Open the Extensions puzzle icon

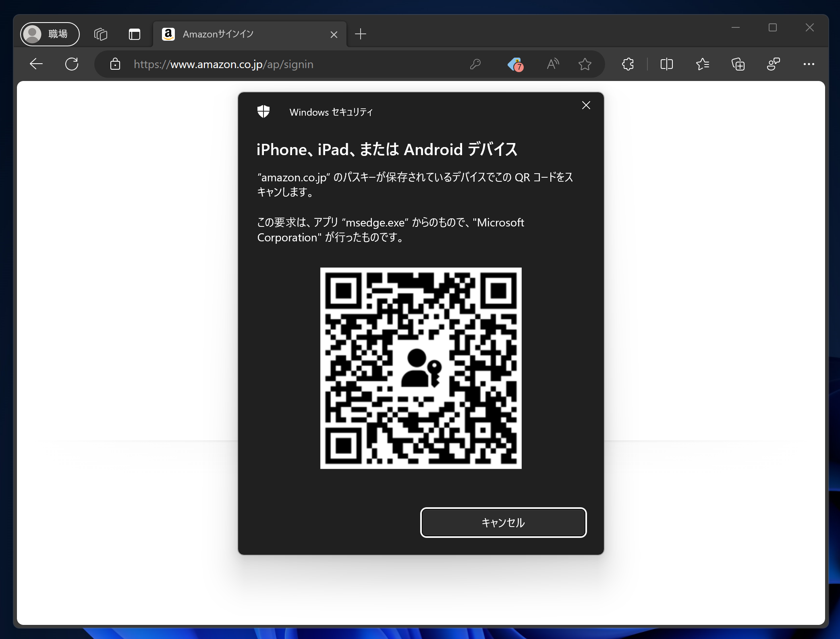coord(628,64)
